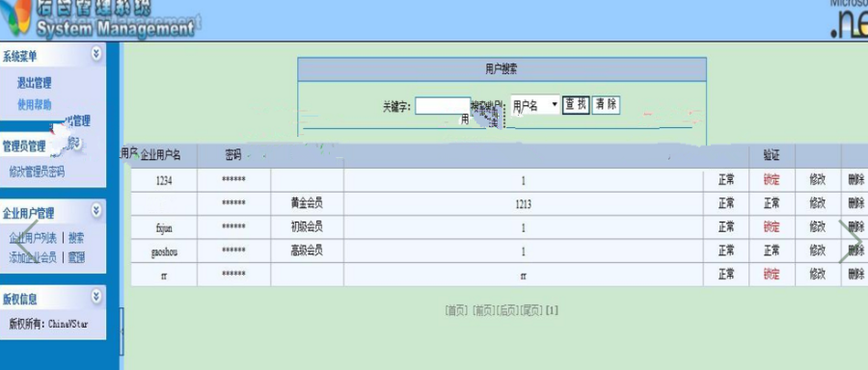Image resolution: width=868 pixels, height=370 pixels.
Task: Click 删除 for user gaoshou
Action: 856,251
